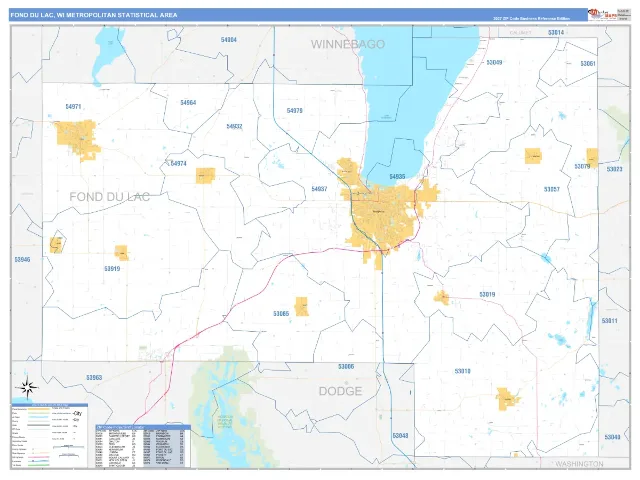640x480 pixels.
Task: Click ZIP code label 53057
Action: [x=551, y=189]
